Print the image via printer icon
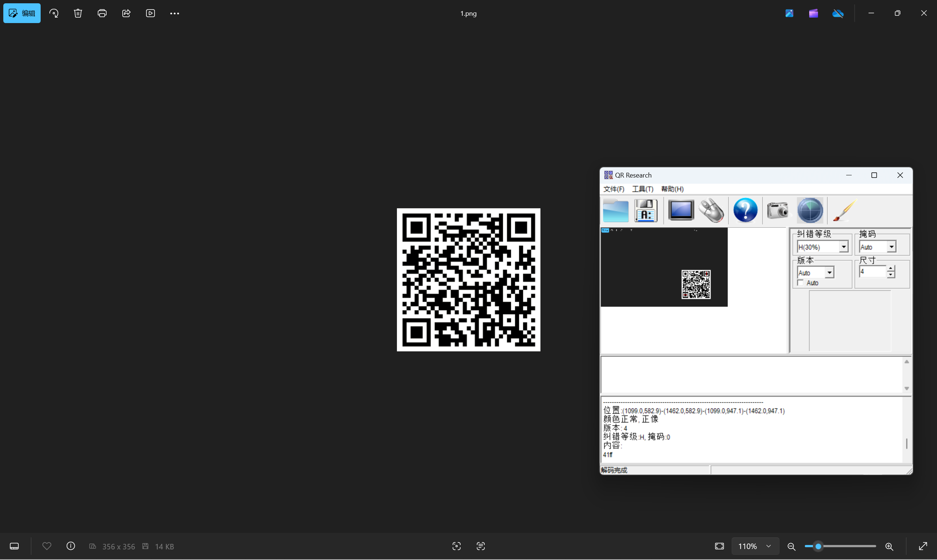The height and width of the screenshot is (560, 937). click(x=102, y=13)
